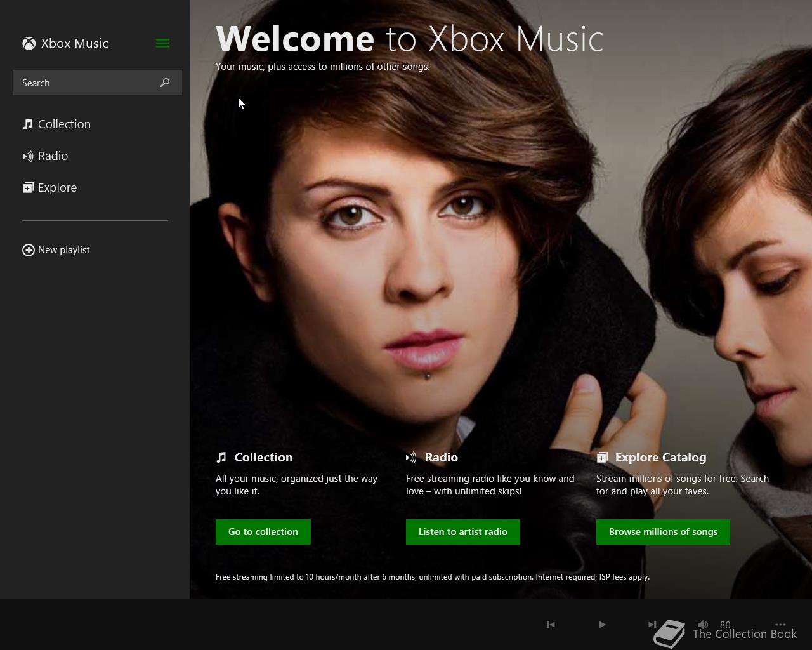Click the Radio heading waves icon
812x650 pixels.
pos(411,457)
